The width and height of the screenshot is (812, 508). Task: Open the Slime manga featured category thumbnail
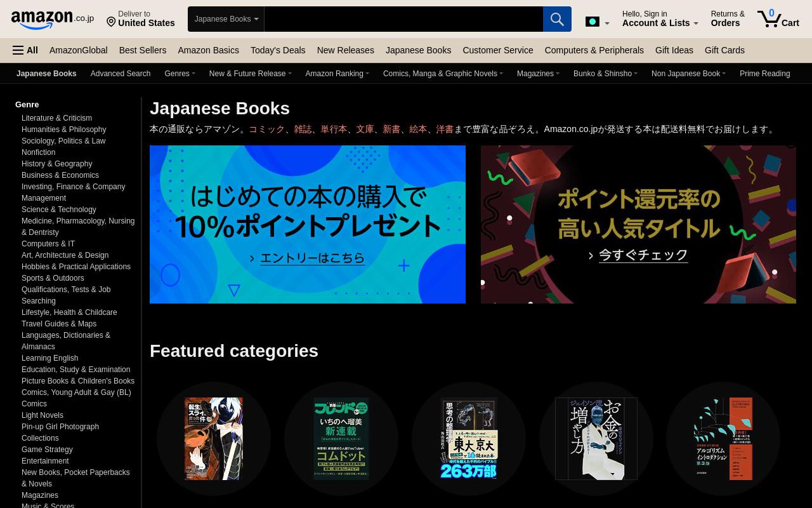214,439
